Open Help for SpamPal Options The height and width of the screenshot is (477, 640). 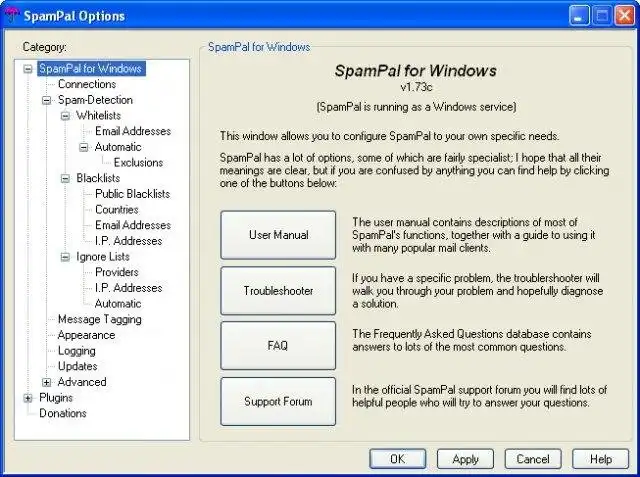(601, 459)
